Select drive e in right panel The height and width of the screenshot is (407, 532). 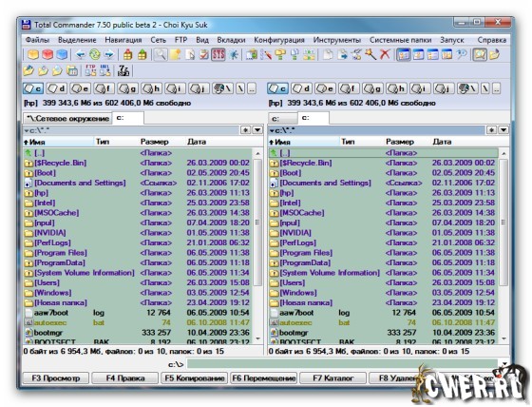click(325, 88)
